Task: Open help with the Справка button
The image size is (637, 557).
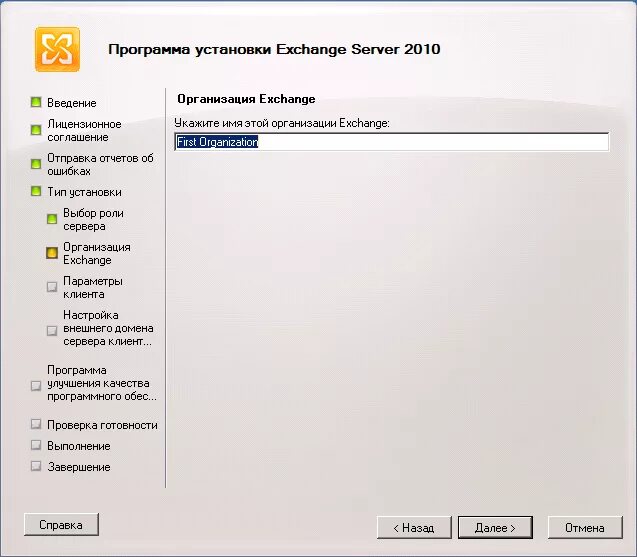Action: 61,524
